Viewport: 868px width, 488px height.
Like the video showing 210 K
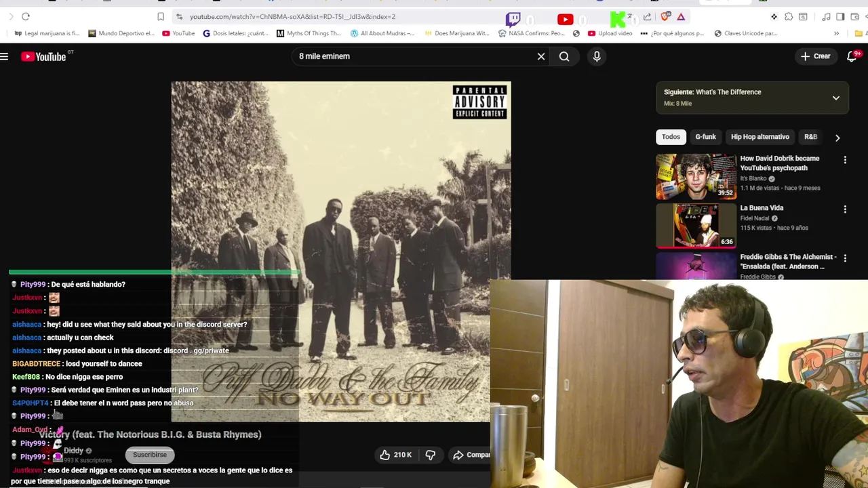pyautogui.click(x=396, y=455)
